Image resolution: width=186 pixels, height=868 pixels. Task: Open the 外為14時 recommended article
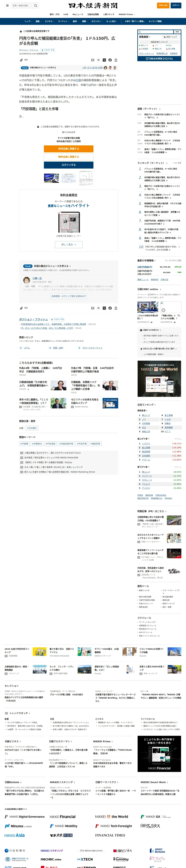[x=41, y=369]
